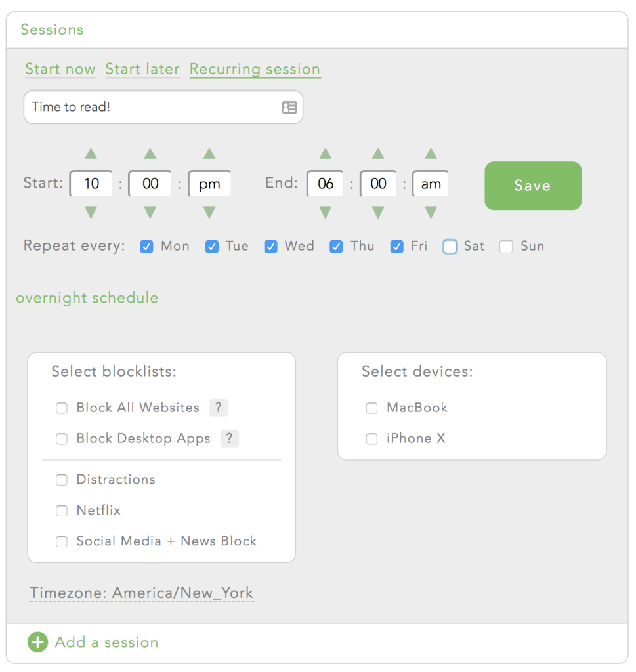Uncheck the Mon repeat checkbox
636x672 pixels.
coord(147,247)
